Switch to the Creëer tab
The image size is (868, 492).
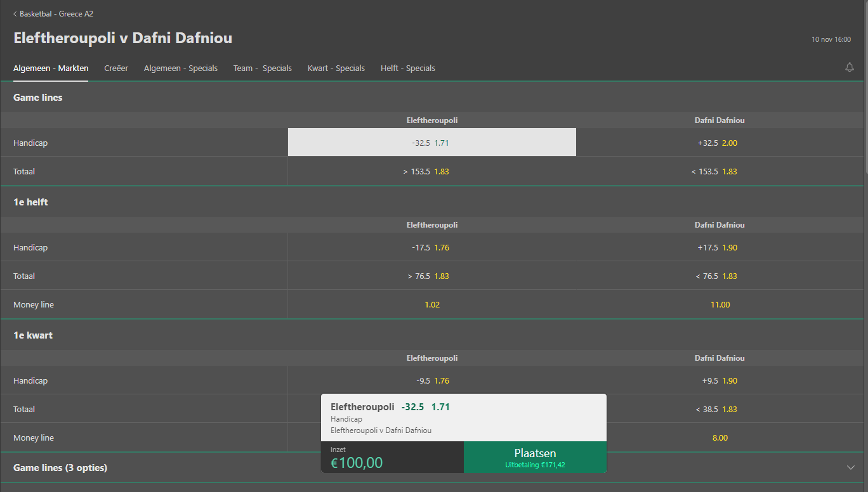(116, 68)
